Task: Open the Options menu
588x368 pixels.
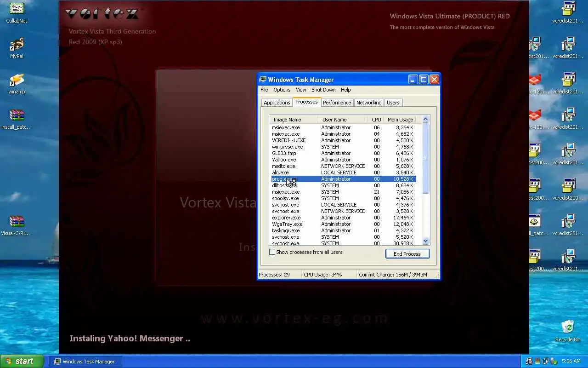Action: click(x=282, y=90)
